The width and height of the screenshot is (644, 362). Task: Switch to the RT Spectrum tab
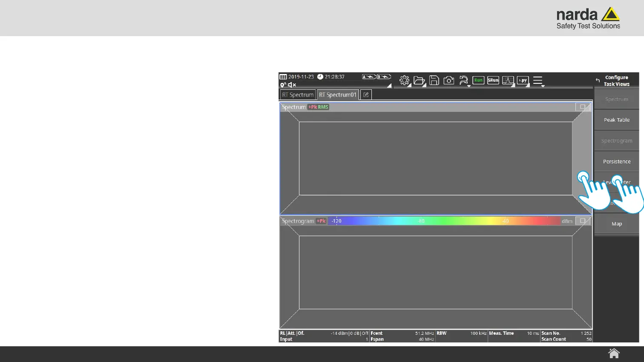pyautogui.click(x=298, y=95)
